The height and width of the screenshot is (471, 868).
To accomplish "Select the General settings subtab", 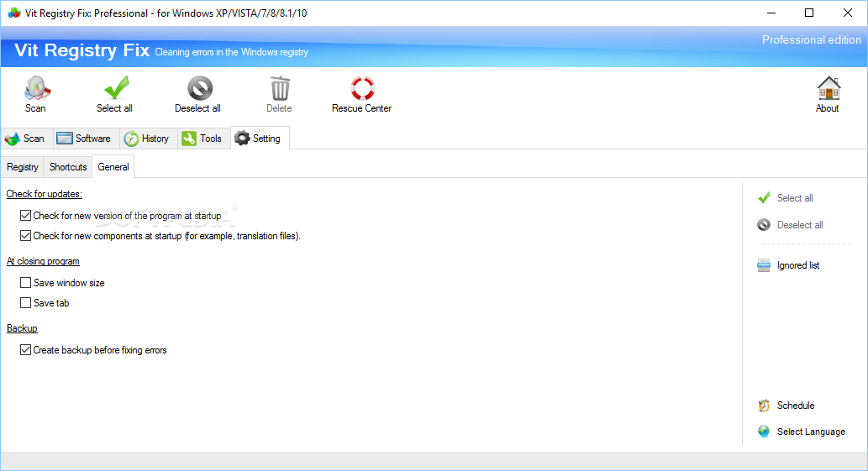I will (113, 167).
